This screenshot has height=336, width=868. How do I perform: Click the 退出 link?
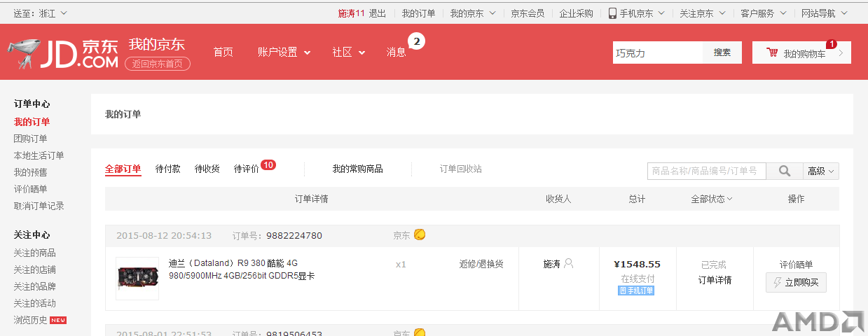378,13
